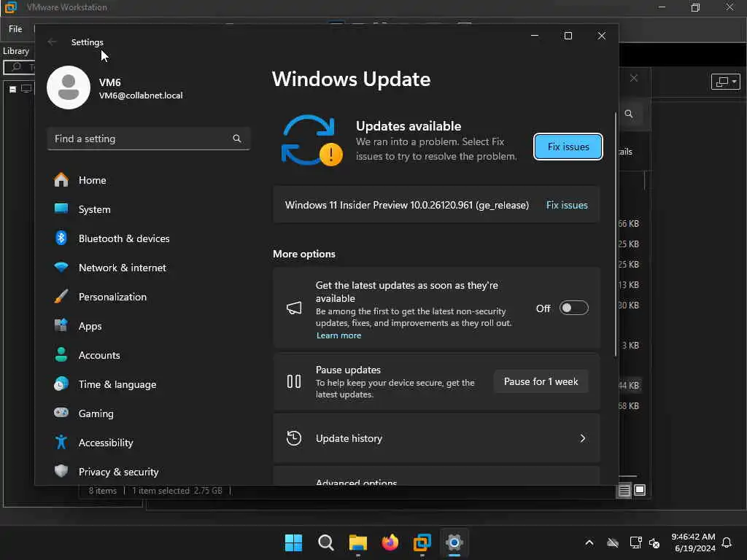Screen dimensions: 747x560
Task: Click Fix issues link beside Insider Preview
Action: coord(567,205)
